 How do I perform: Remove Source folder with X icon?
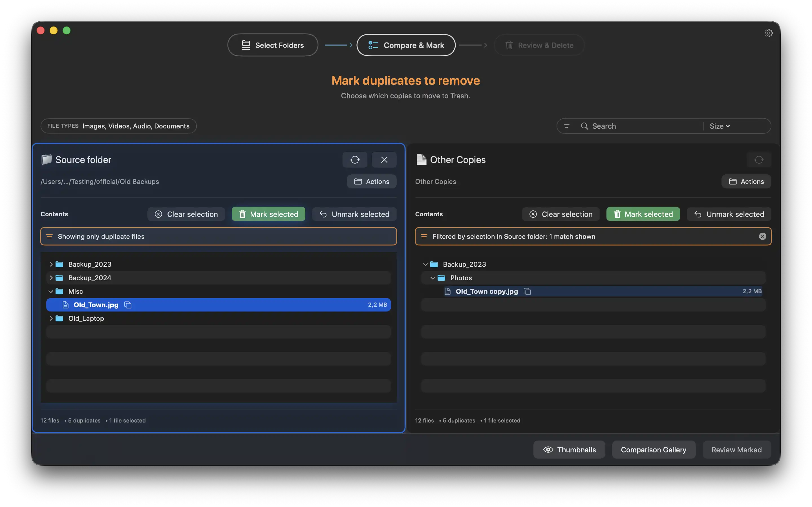click(x=384, y=160)
